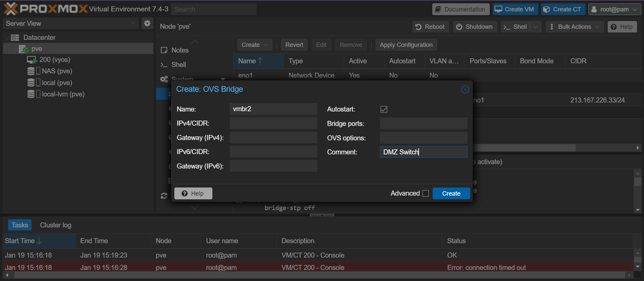Click the Shell prompt icon in side menu
The image size is (644, 281).
tap(164, 65)
